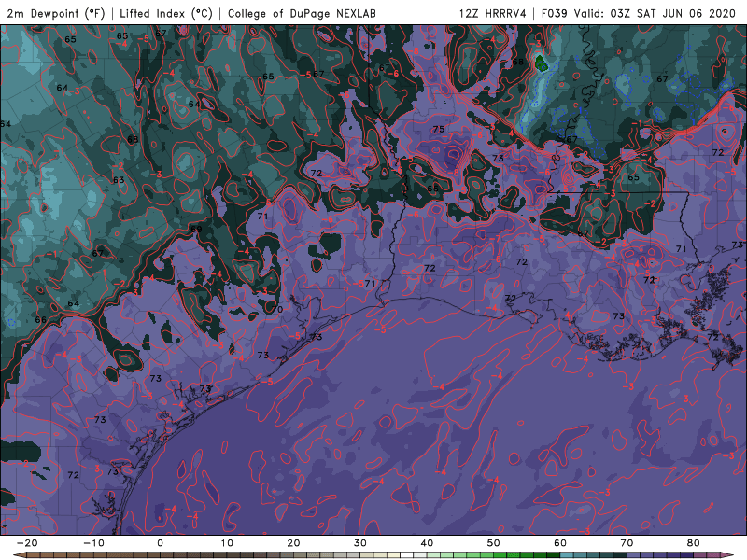Click the "College of DuPage NEXLAB" label
The image size is (747, 560).
pyautogui.click(x=302, y=13)
